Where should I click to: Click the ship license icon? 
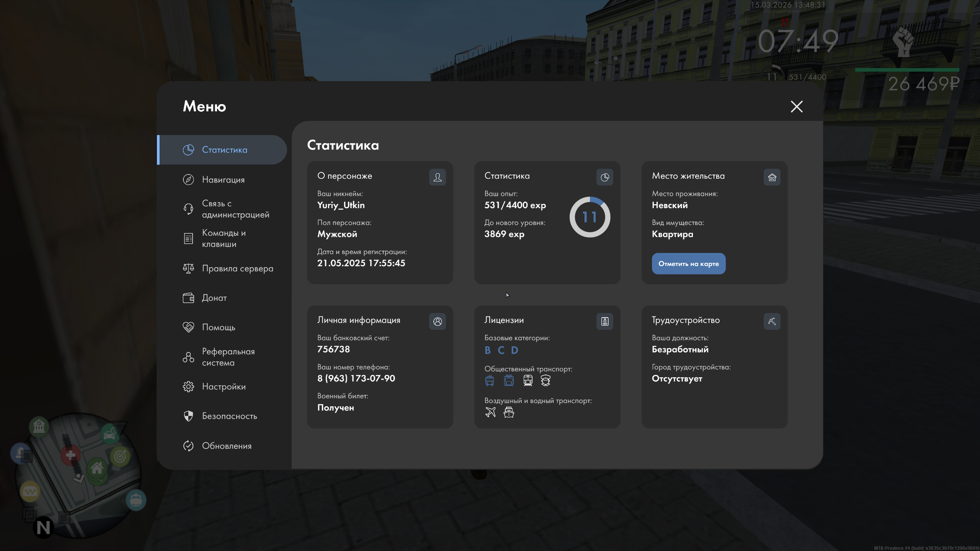pyautogui.click(x=509, y=412)
